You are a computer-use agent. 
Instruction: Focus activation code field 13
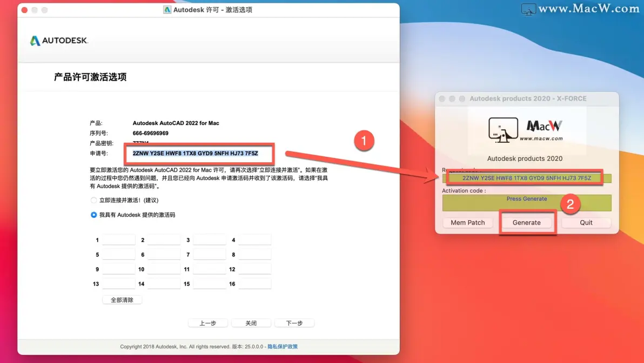[119, 283]
